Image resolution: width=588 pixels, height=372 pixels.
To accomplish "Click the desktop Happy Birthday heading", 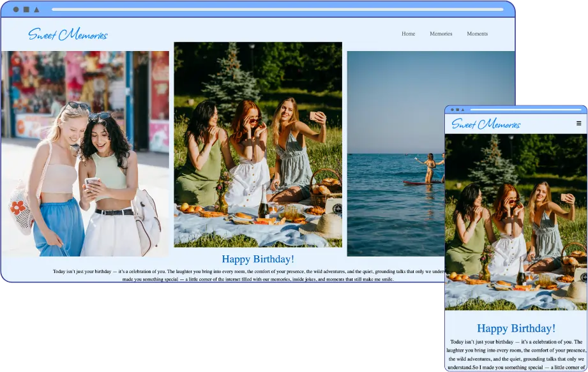I will [258, 259].
